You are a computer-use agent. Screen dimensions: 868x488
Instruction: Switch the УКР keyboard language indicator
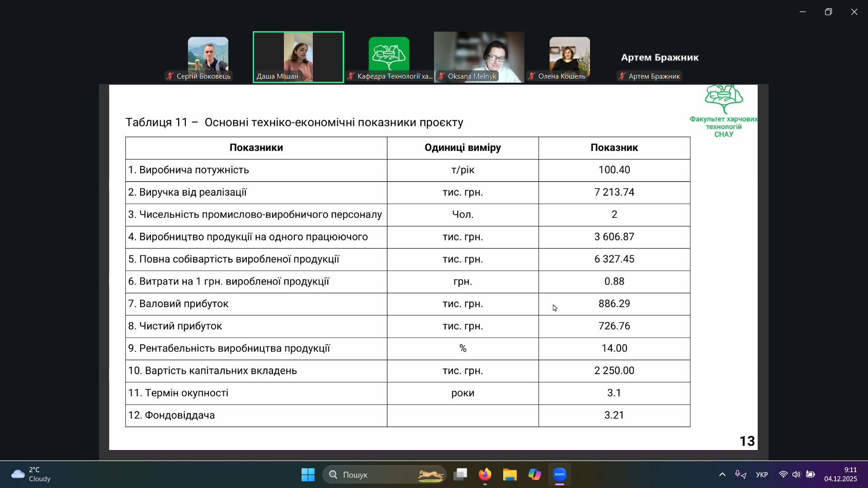click(762, 474)
